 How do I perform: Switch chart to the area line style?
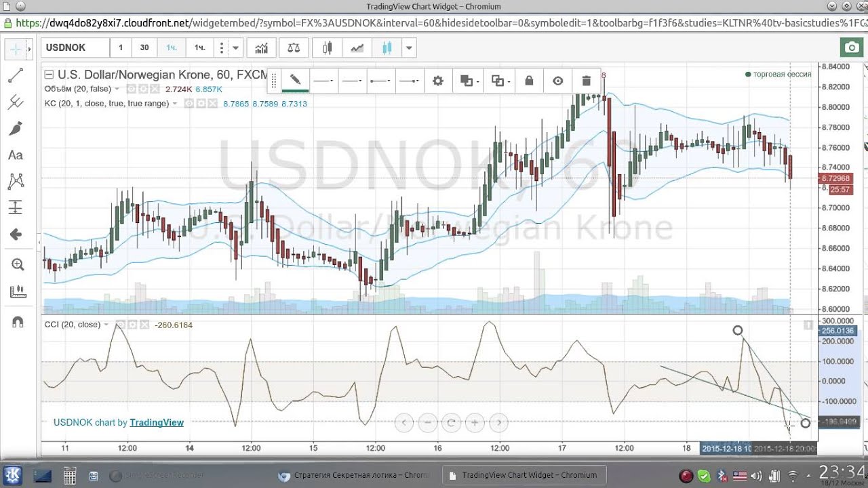click(357, 48)
